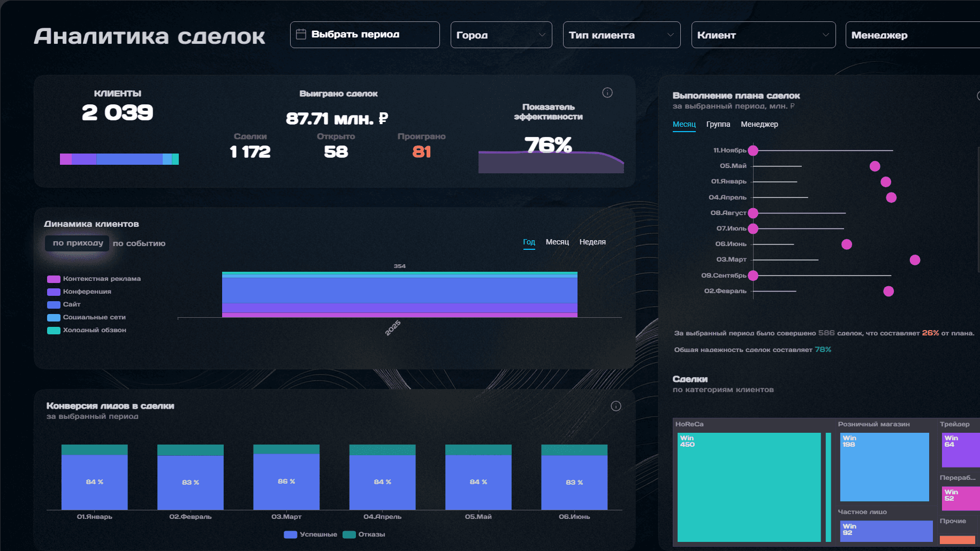The image size is (980, 551).
Task: Expand the Город dropdown
Action: point(501,35)
